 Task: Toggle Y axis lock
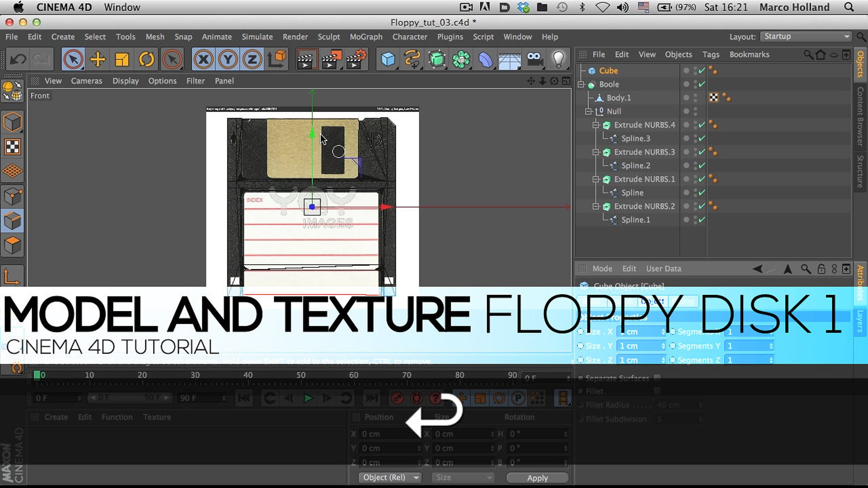coord(228,59)
